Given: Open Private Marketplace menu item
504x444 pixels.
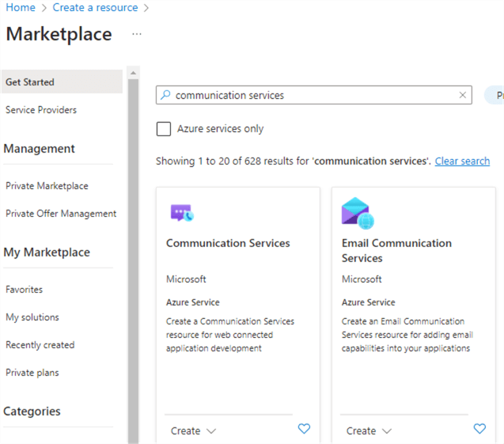Looking at the screenshot, I should tap(47, 186).
